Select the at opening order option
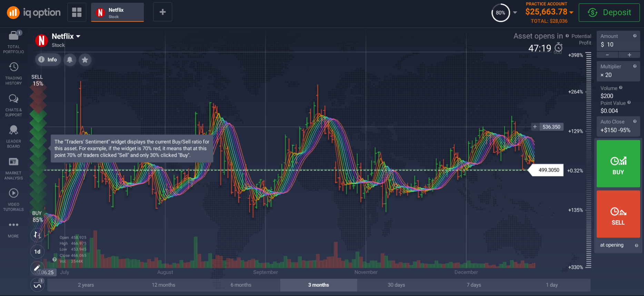Screen dimensions: 644x296 point(612,245)
